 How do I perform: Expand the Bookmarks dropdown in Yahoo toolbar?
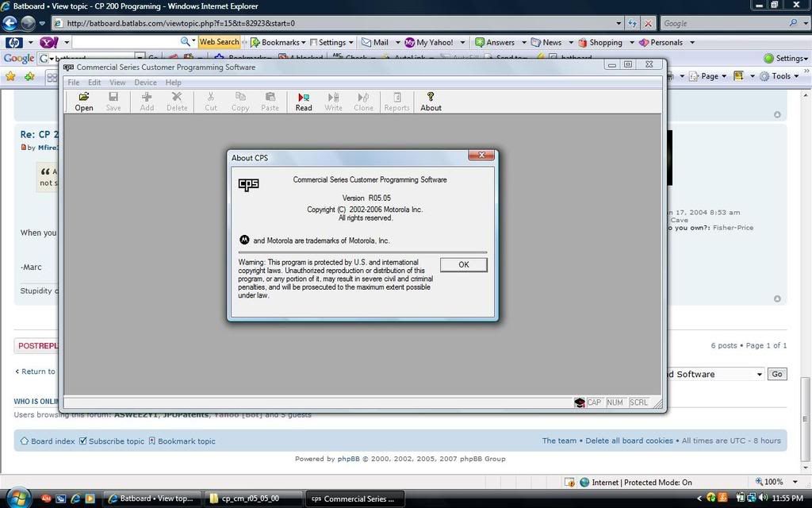[305, 43]
